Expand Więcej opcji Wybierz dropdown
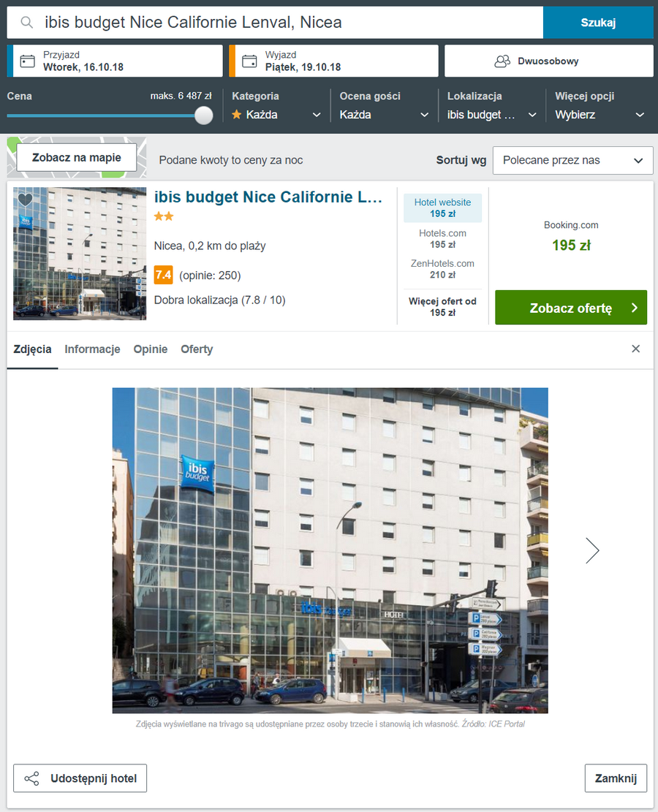The image size is (658, 812). [x=600, y=115]
